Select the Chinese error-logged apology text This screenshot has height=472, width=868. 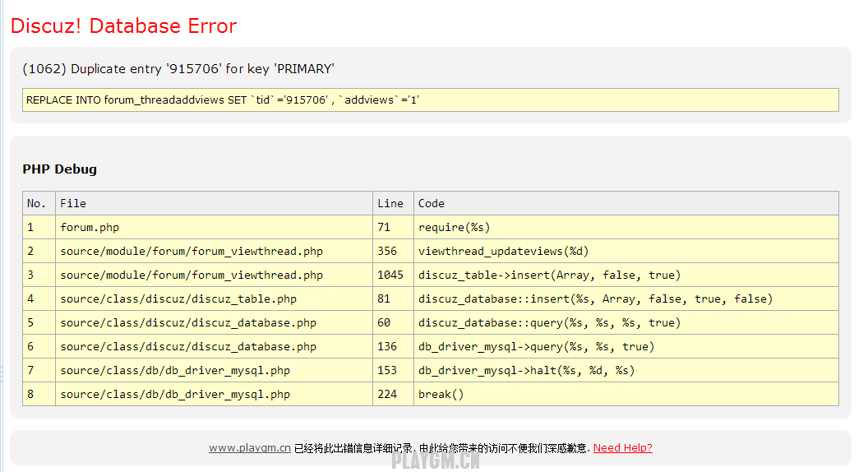point(441,448)
